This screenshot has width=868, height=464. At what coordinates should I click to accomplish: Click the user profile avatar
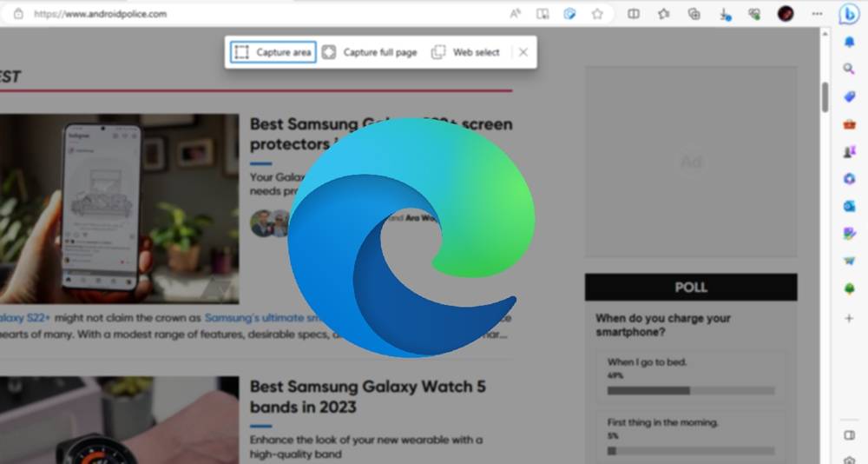coord(786,14)
